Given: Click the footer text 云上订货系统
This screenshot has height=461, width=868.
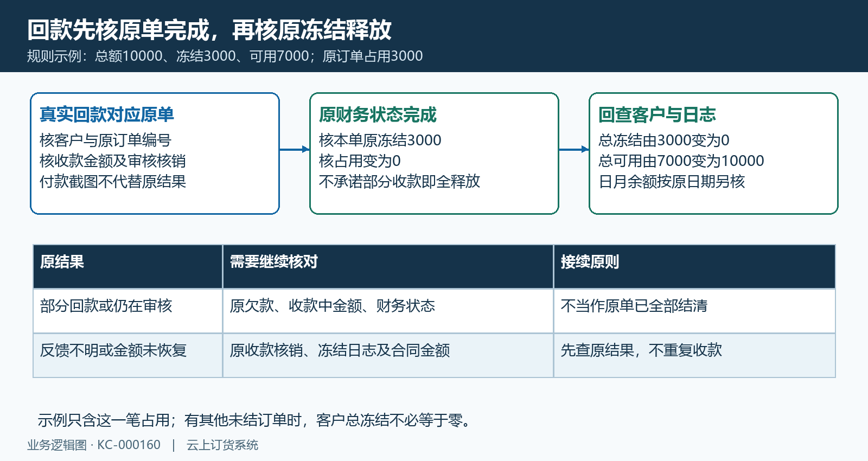Looking at the screenshot, I should (222, 445).
